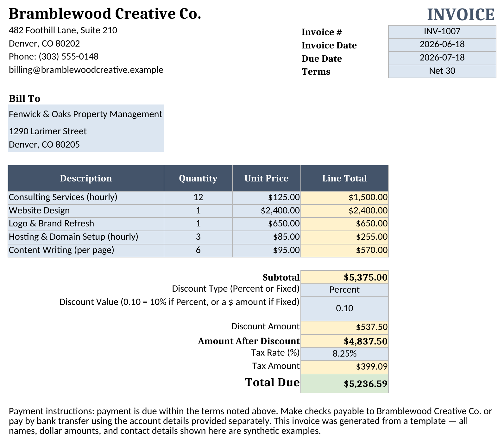Screen dimensions: 504x443
Task: Select the INVOICE heading text
Action: [x=461, y=15]
